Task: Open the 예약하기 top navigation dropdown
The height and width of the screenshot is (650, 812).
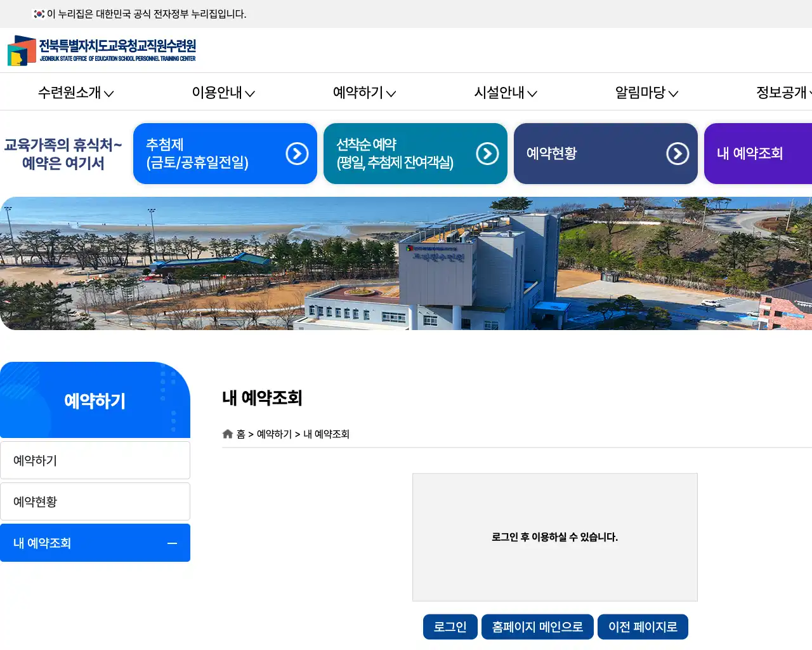Action: click(x=364, y=93)
